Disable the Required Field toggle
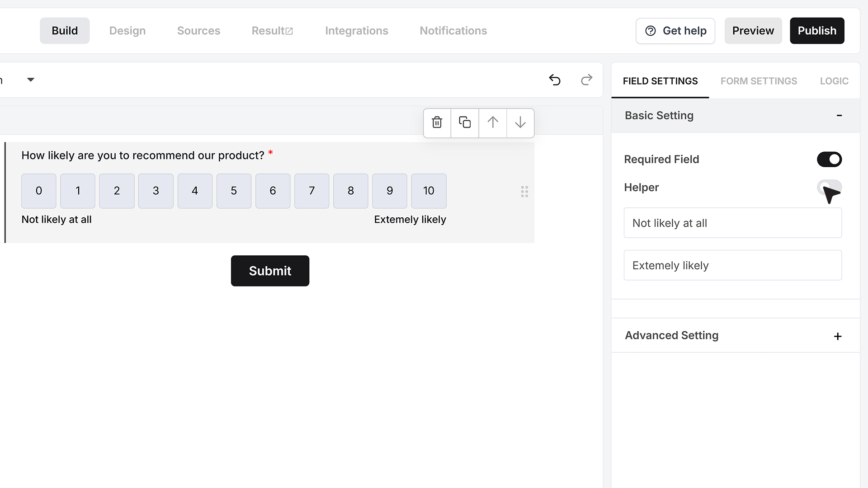Screen dimensions: 868x488 [829, 160]
